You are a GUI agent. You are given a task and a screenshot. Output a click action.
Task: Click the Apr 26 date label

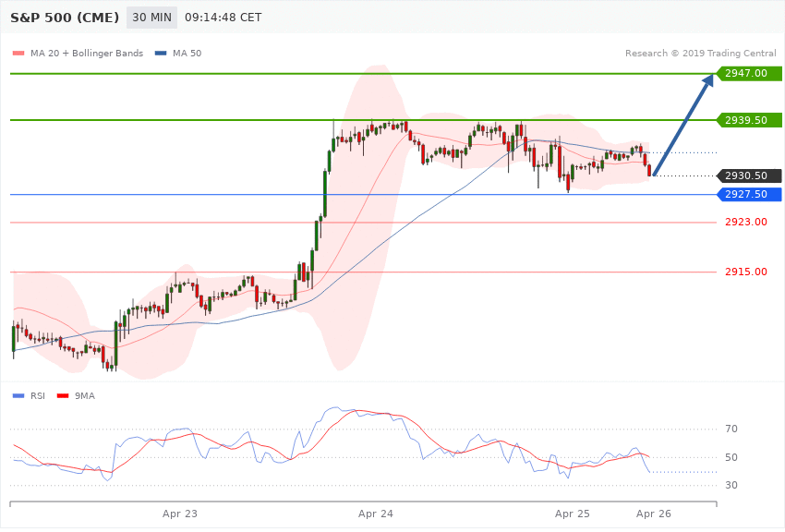[x=653, y=514]
